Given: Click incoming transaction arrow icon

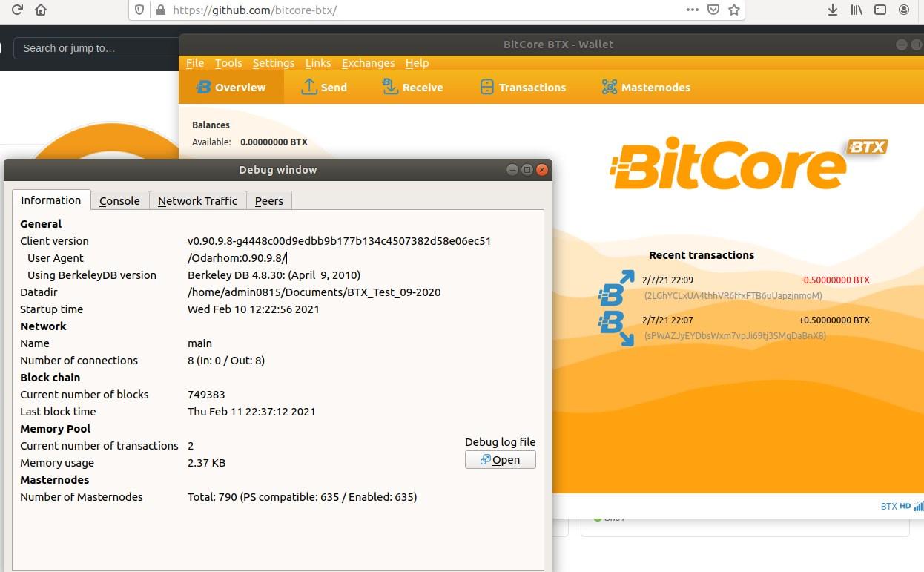Looking at the screenshot, I should point(616,329).
